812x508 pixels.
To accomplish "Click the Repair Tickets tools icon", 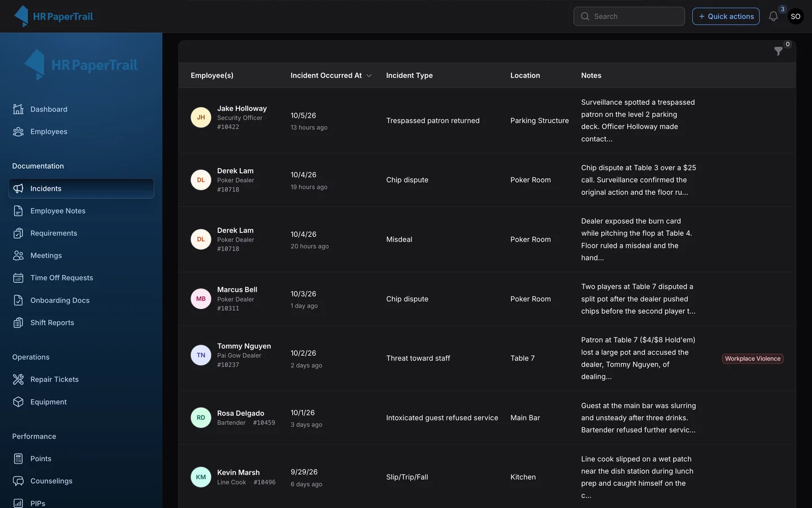I will [x=19, y=379].
